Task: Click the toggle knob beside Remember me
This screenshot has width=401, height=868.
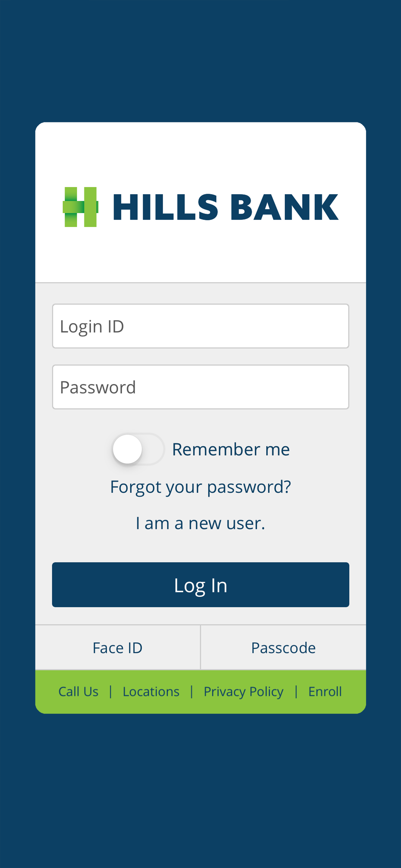Action: [128, 449]
